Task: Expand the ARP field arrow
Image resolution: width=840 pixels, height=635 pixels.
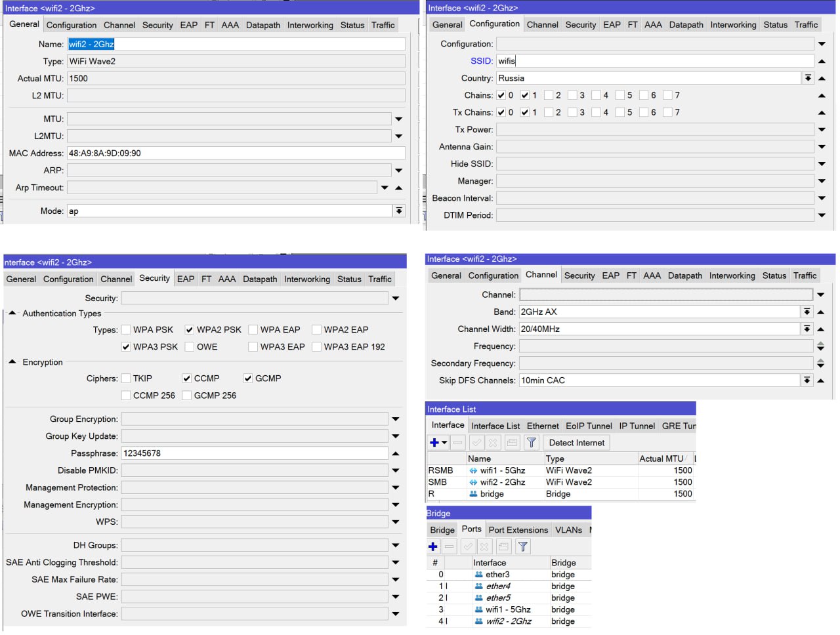Action: coord(398,171)
